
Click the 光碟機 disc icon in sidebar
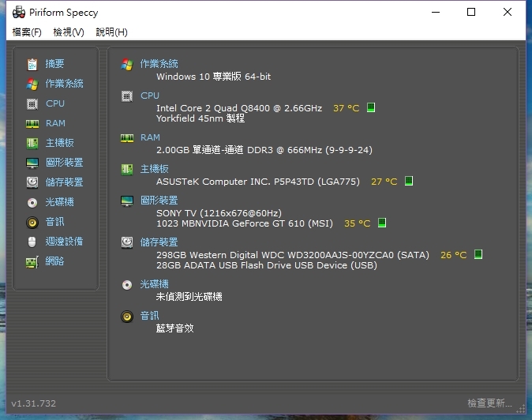32,203
